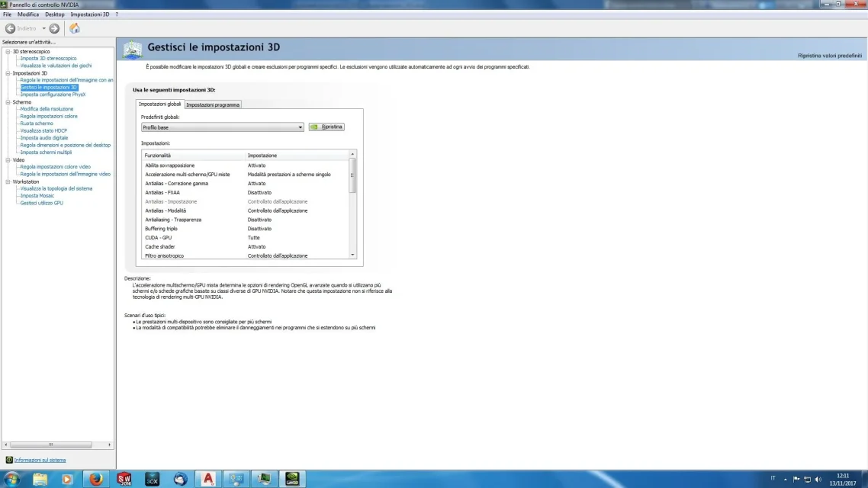Collapse the 3D stereoscopico tree node
Image resolution: width=868 pixels, height=488 pixels.
click(8, 51)
